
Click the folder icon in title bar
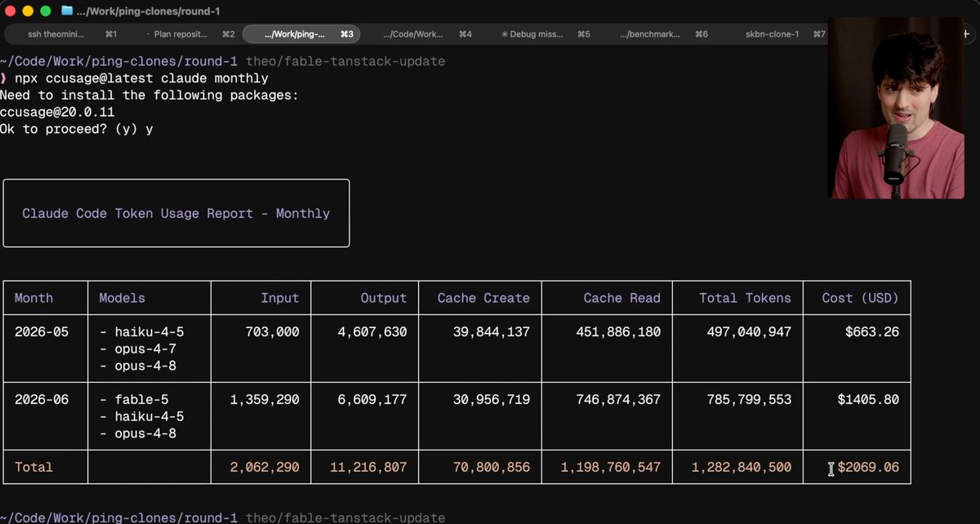67,11
